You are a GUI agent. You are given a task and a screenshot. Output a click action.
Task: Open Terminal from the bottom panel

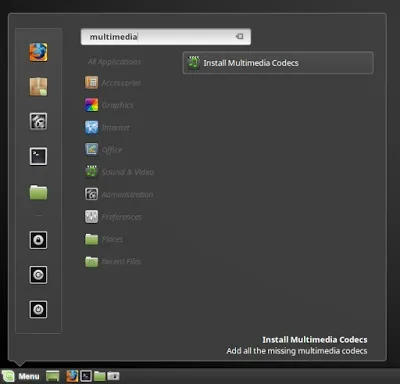click(x=86, y=376)
